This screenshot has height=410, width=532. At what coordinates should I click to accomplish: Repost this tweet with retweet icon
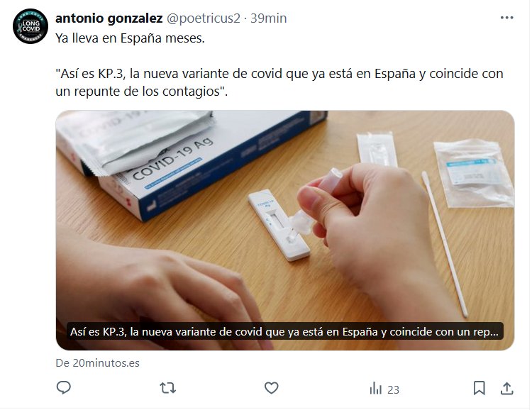(168, 388)
